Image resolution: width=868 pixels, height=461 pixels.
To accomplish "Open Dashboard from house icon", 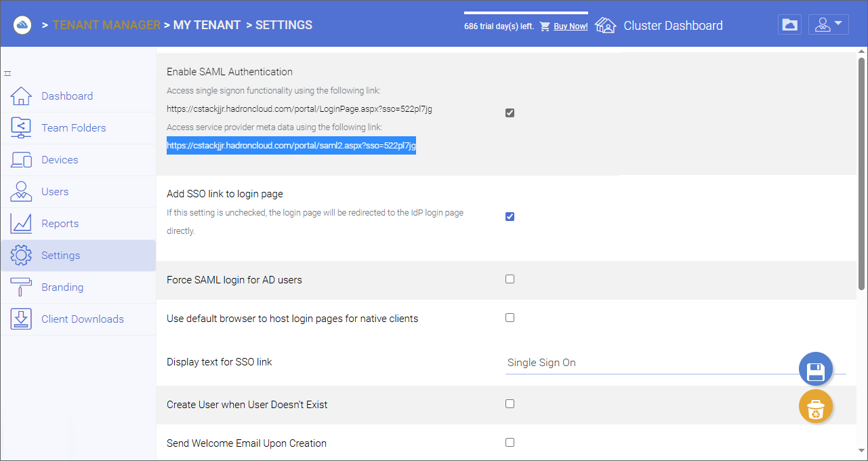I will 21,96.
